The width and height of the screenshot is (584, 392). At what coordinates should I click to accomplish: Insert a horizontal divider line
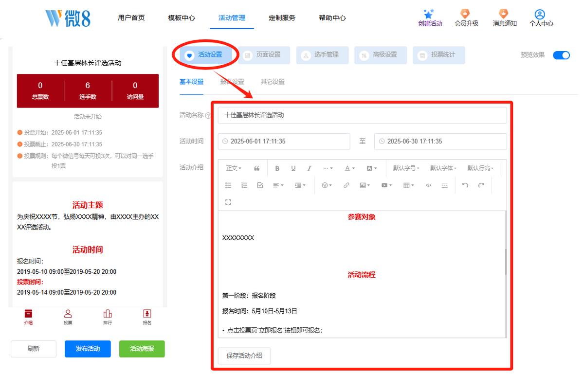444,185
